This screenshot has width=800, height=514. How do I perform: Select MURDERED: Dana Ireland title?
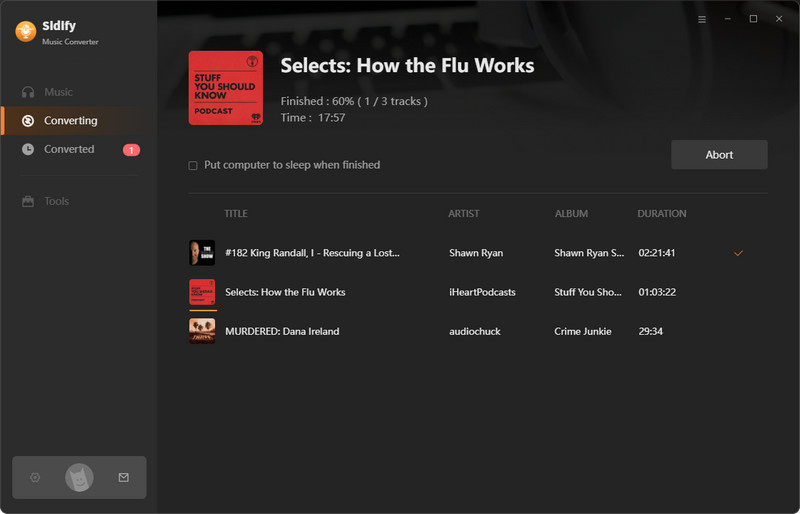click(282, 331)
